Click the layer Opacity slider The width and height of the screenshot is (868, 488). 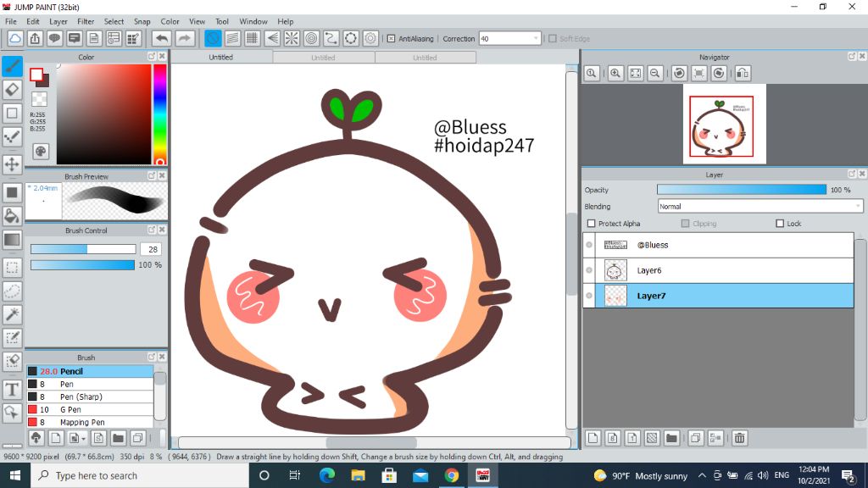point(741,190)
